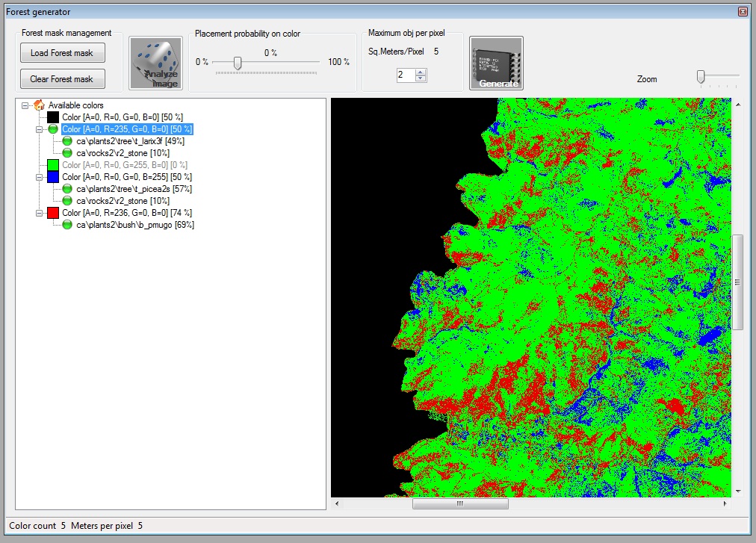The width and height of the screenshot is (756, 543).
Task: Click Load Forest mask button
Action: point(62,53)
